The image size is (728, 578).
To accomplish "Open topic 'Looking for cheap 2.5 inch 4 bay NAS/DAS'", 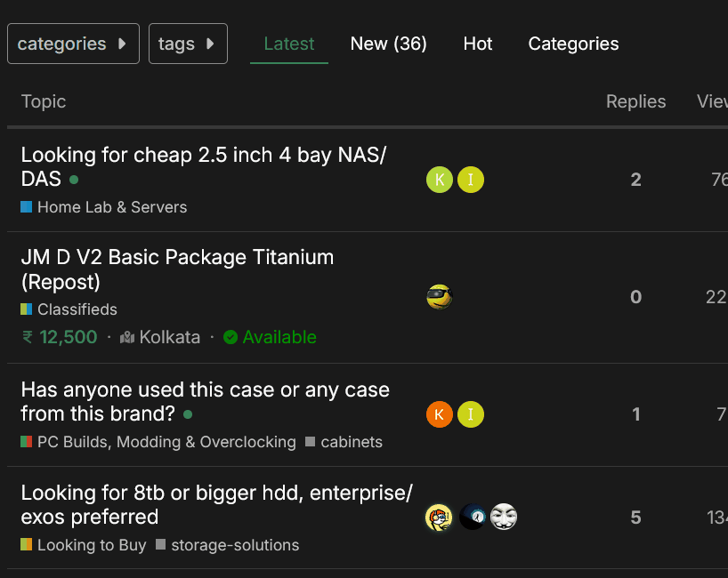I will click(x=203, y=156).
